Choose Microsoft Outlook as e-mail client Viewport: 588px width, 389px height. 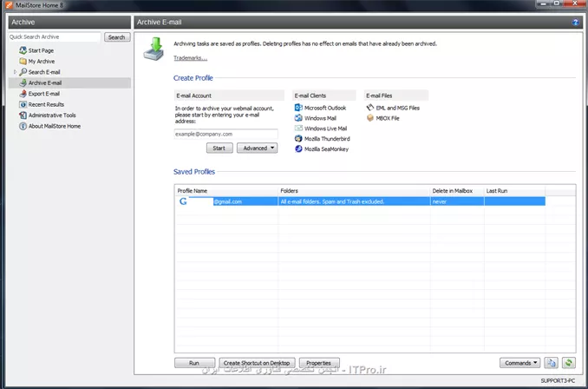pyautogui.click(x=325, y=108)
